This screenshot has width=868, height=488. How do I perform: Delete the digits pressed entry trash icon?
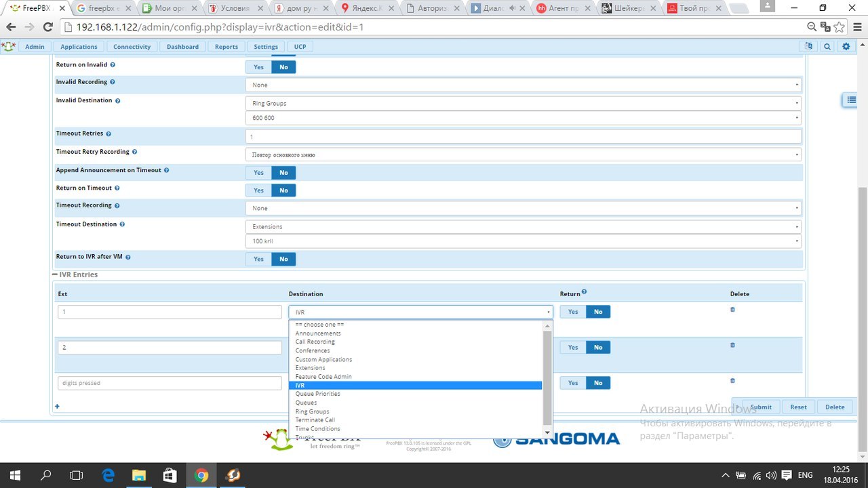click(732, 380)
